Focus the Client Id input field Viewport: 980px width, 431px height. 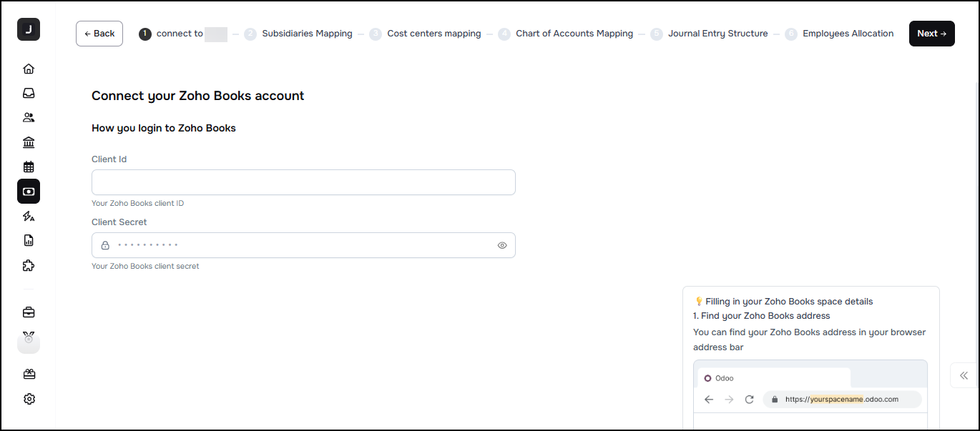pyautogui.click(x=303, y=182)
